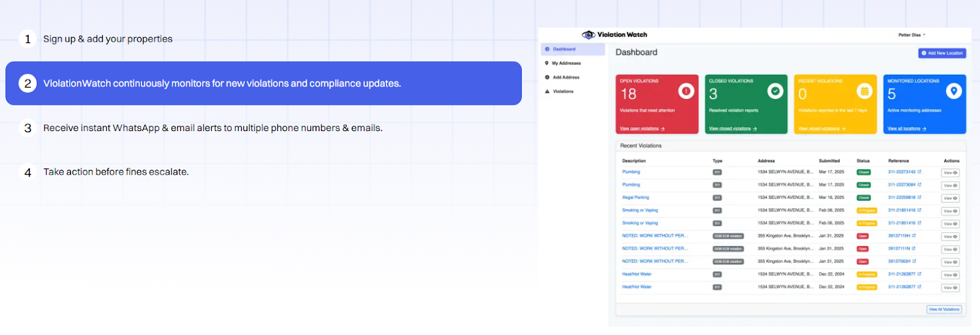Click the calendar icon on Recent Violations card
This screenshot has width=980, height=335.
tap(864, 91)
